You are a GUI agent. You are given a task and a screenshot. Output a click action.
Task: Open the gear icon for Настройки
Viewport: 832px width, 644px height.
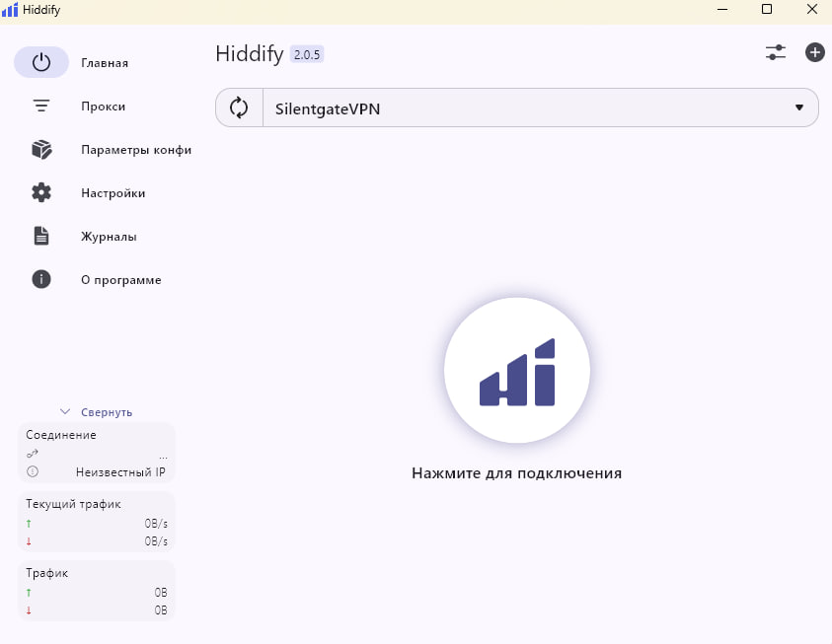tap(41, 192)
